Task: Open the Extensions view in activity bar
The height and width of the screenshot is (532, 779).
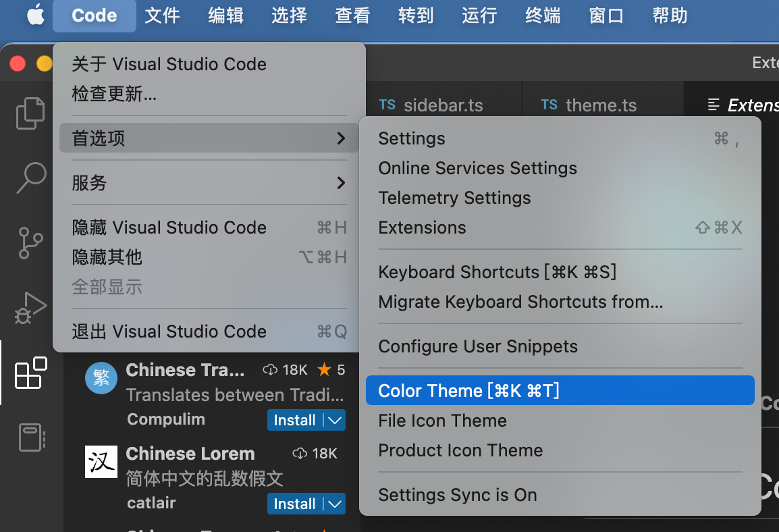Action: click(x=31, y=373)
